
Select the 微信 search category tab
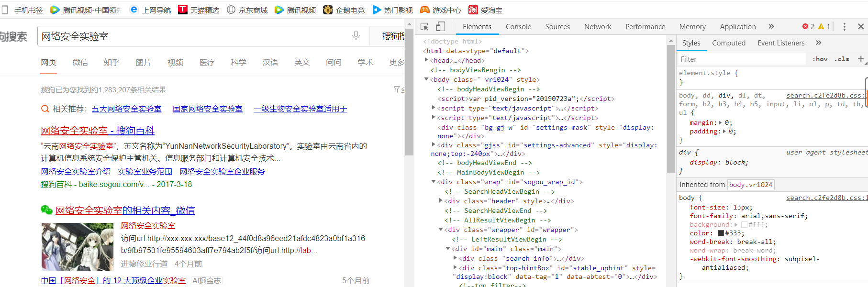(80, 63)
